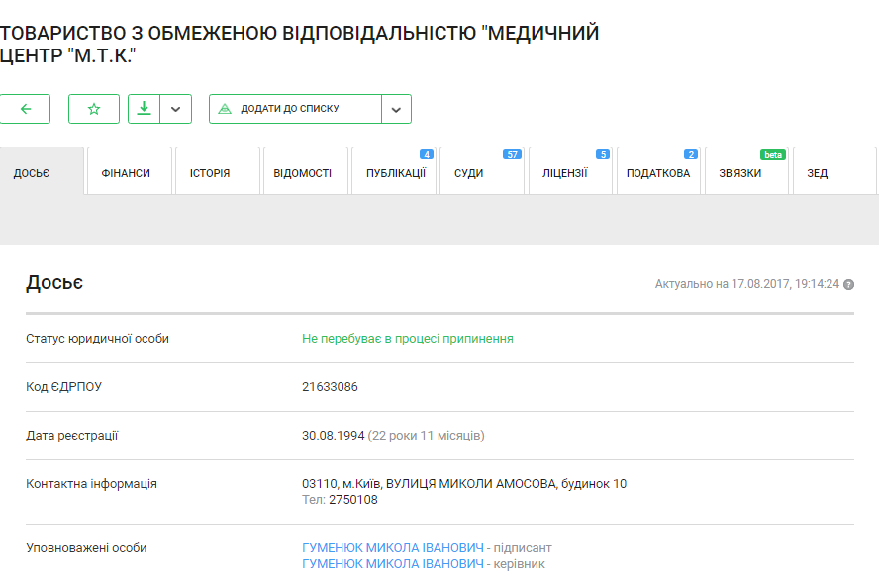Select the Досьє tab
The width and height of the screenshot is (879, 588).
point(32,173)
